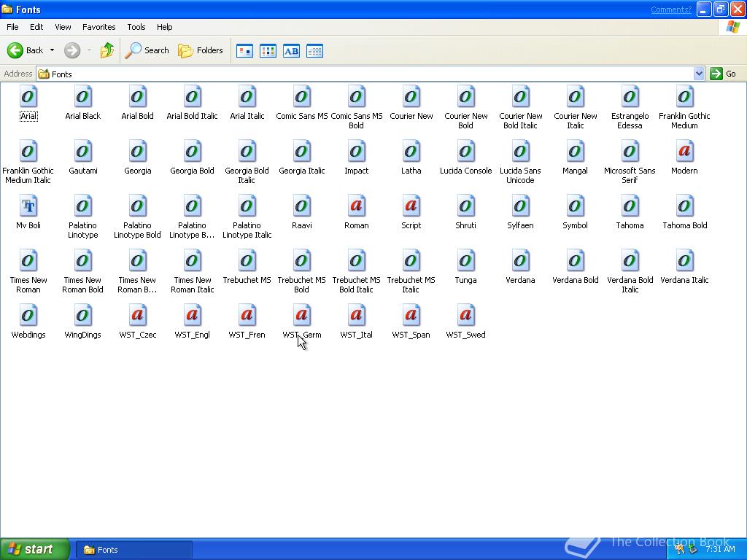Click the Go button
The image size is (747, 560).
[723, 74]
